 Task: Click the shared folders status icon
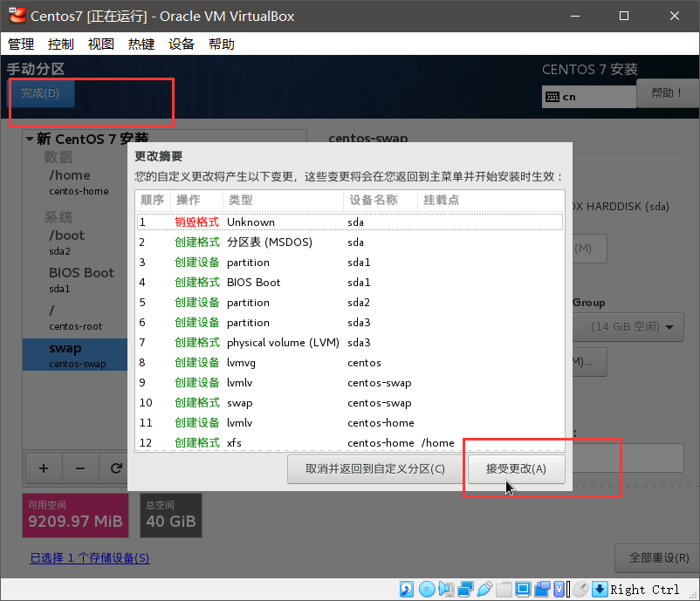click(504, 589)
